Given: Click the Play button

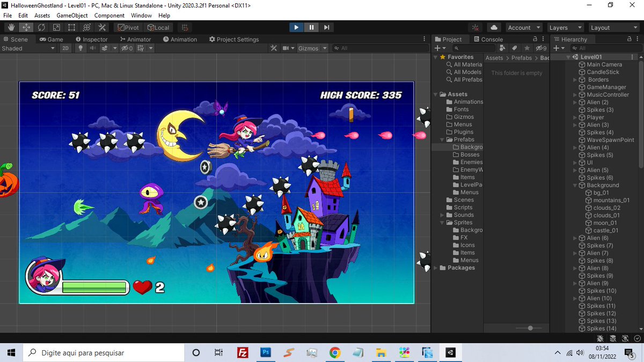Looking at the screenshot, I should pyautogui.click(x=296, y=27).
